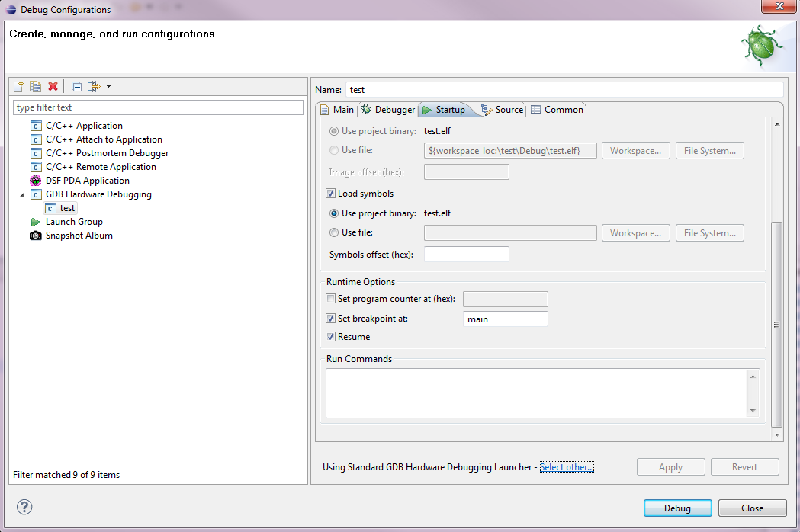Click the Collapse All toolbar icon

(x=76, y=87)
